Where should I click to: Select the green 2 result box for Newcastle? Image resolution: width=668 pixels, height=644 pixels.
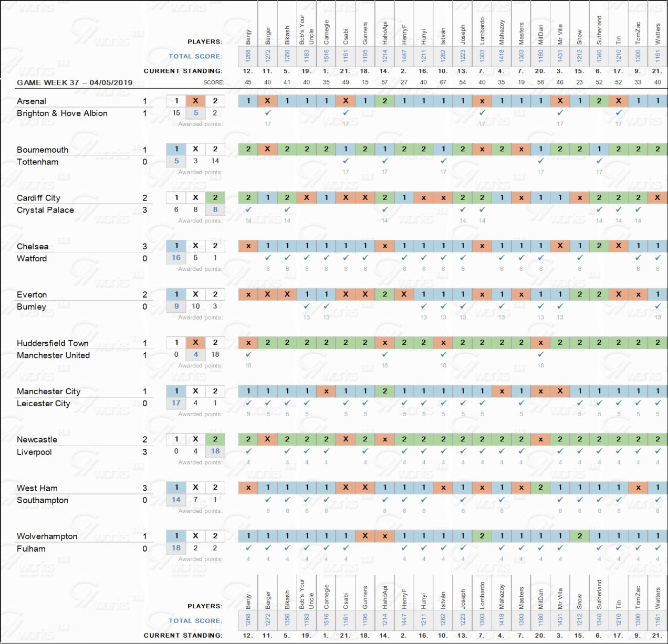[x=215, y=439]
